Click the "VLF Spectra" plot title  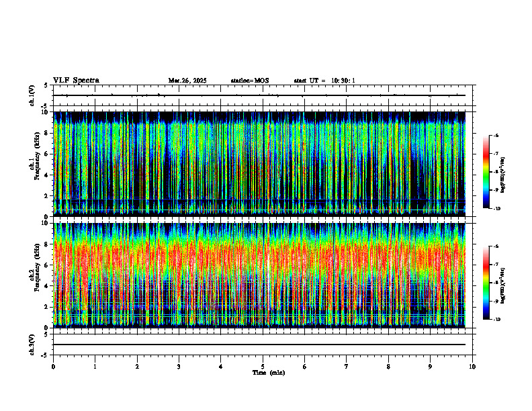(x=76, y=81)
